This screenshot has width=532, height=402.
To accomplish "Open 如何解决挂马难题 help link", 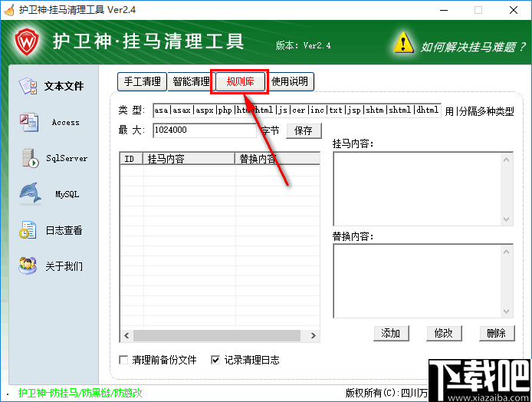I will click(473, 47).
